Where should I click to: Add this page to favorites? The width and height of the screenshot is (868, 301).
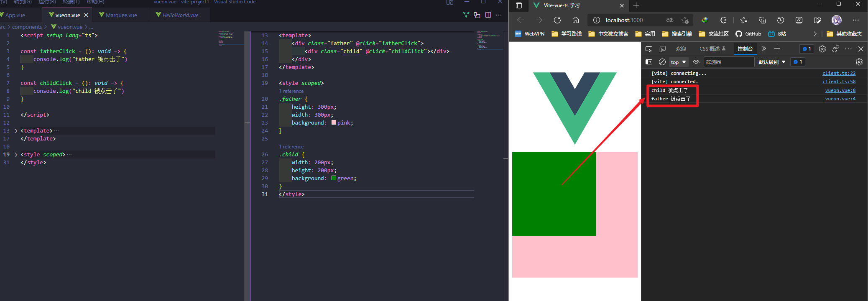click(x=685, y=20)
